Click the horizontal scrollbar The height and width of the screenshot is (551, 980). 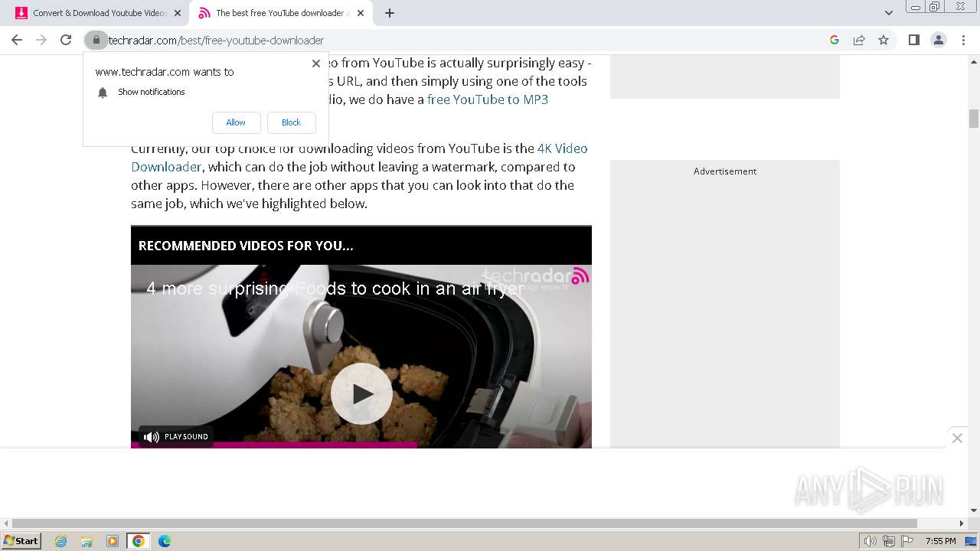tap(465, 523)
